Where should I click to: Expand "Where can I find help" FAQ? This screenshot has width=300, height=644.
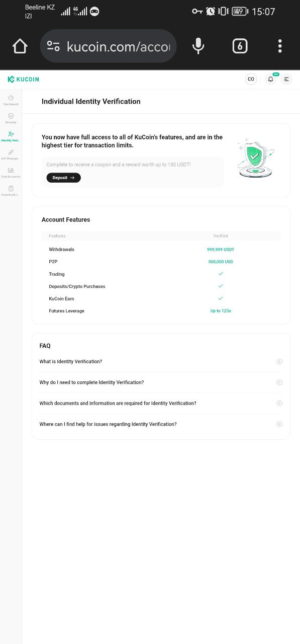click(161, 424)
